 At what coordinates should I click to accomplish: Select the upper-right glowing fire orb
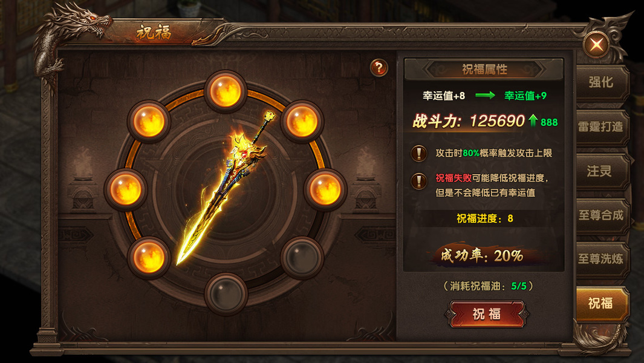(x=302, y=121)
